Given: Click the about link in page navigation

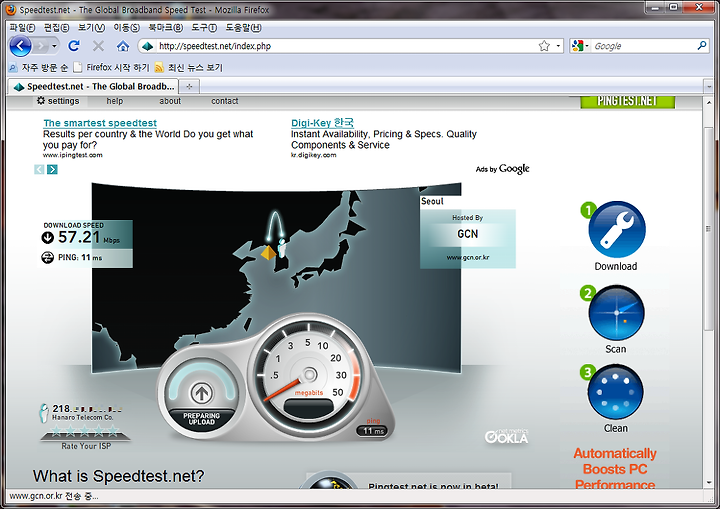Looking at the screenshot, I should 170,101.
